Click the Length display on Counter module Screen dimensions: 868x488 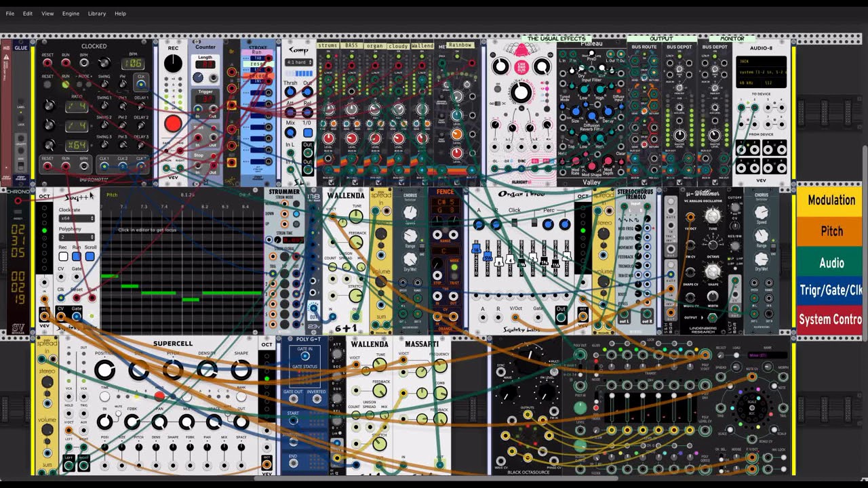pos(205,64)
